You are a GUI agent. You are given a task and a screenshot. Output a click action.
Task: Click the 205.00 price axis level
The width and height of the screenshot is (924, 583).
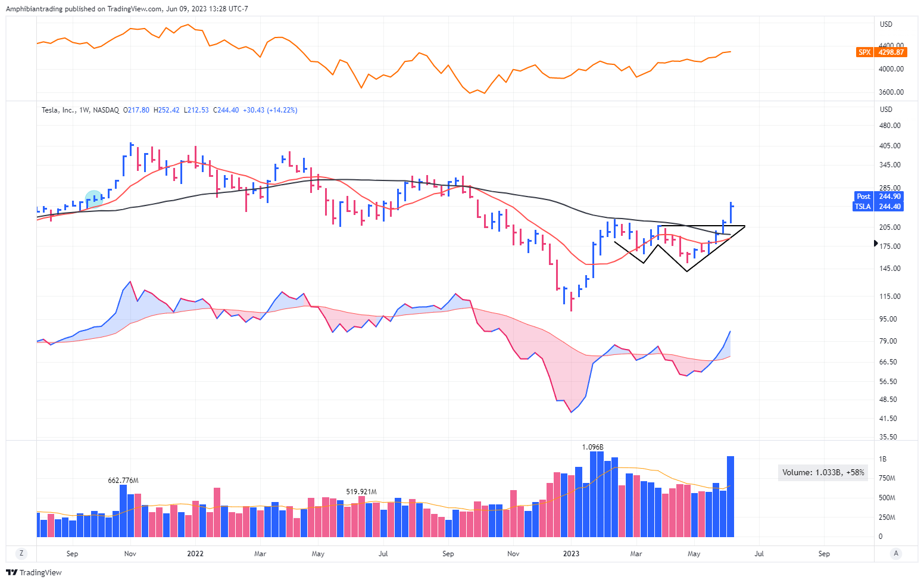[890, 227]
